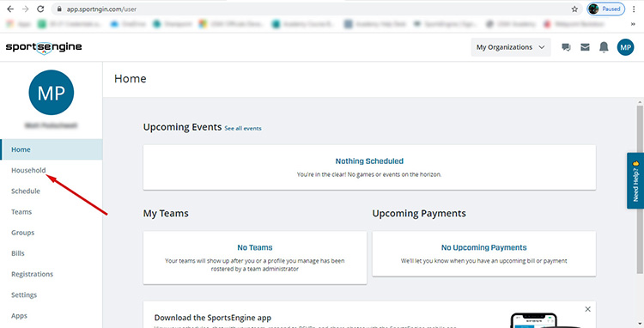Image resolution: width=644 pixels, height=328 pixels.
Task: Click the Upcoming Payments heading
Action: (x=419, y=214)
